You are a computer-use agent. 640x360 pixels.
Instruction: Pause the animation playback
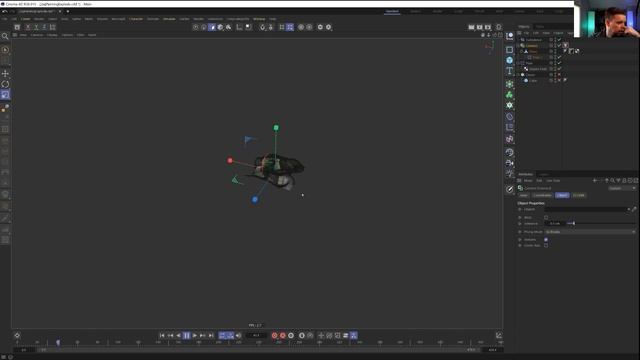(187, 336)
